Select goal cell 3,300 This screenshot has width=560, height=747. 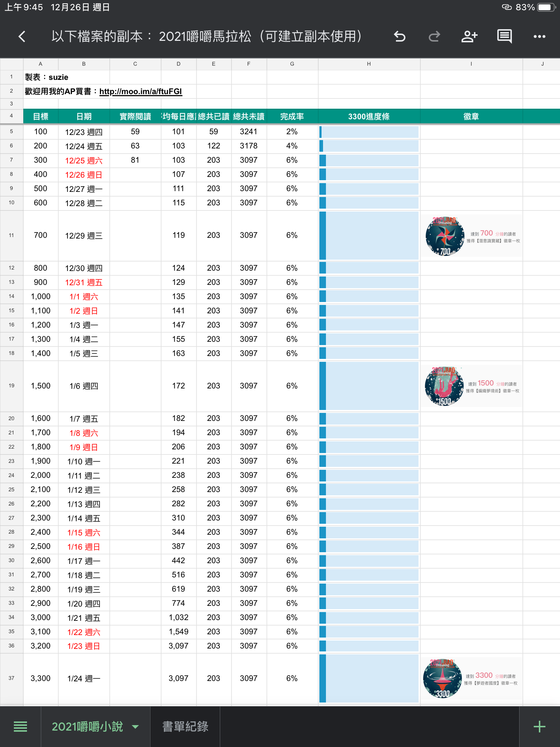pos(40,678)
